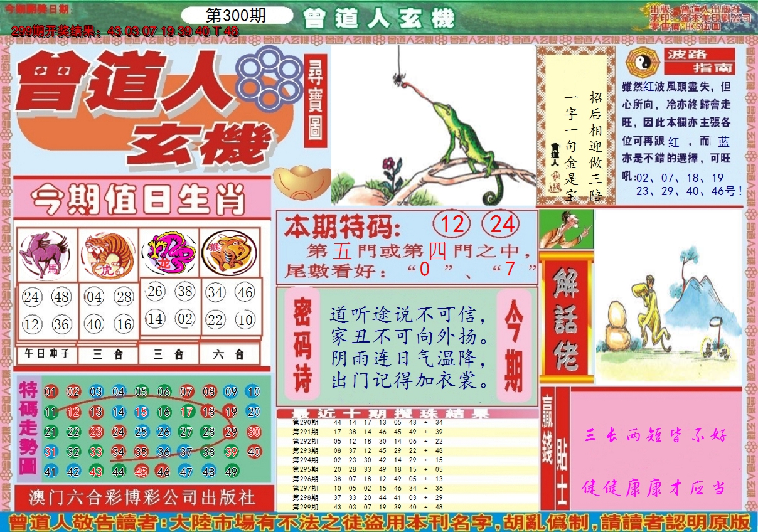Select the red vertical 尋寶圖 tab

coord(316,100)
